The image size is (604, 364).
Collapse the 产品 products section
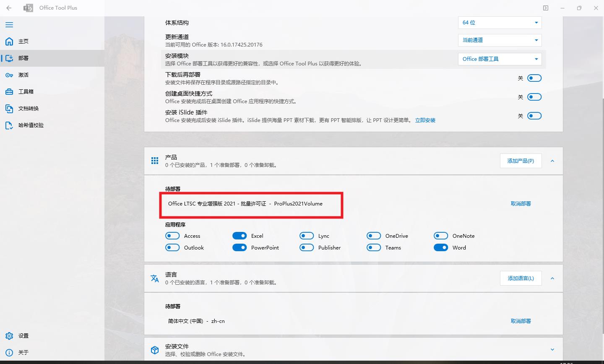(x=552, y=161)
